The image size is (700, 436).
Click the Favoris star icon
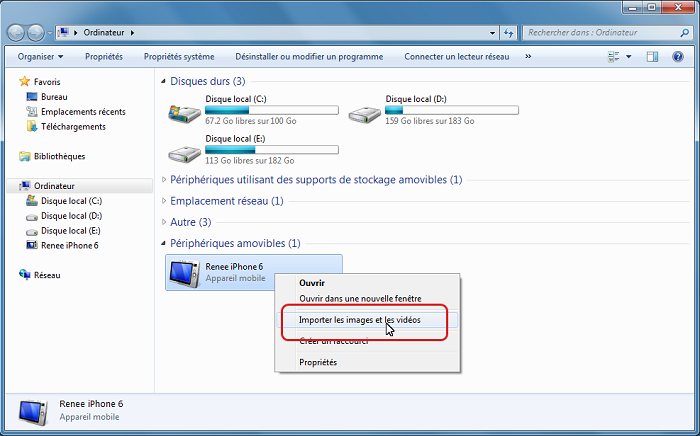[x=24, y=81]
